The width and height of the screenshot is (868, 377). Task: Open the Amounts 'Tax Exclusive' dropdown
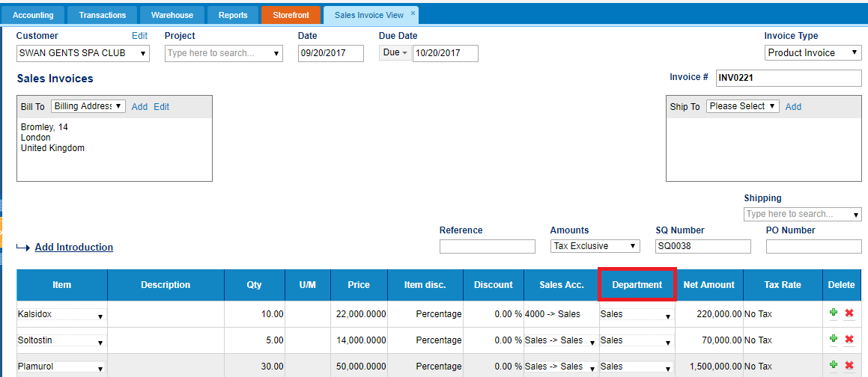coord(595,246)
